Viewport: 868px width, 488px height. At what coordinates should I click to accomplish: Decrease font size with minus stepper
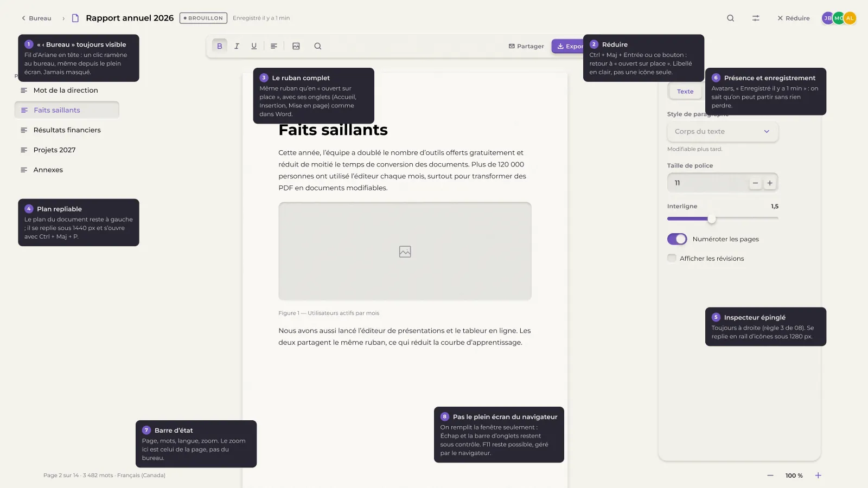pyautogui.click(x=755, y=183)
